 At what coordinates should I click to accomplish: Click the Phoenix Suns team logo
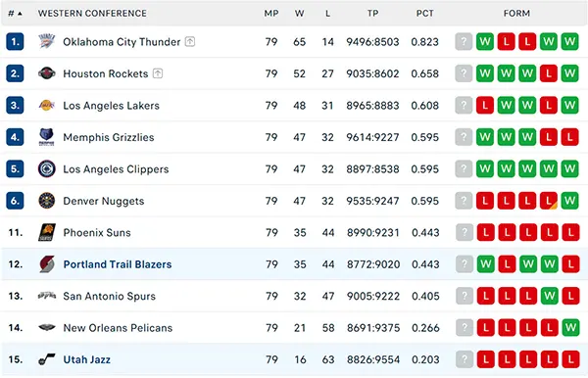click(x=47, y=232)
